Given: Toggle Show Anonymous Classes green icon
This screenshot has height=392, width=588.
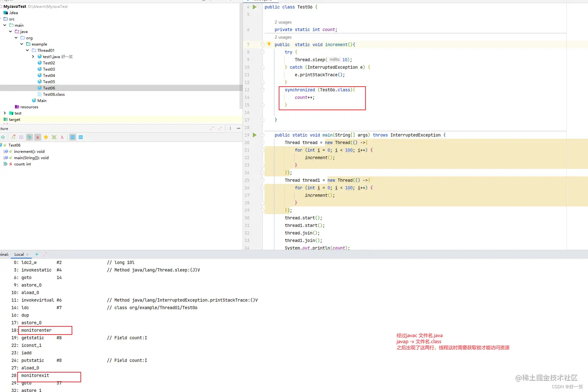Looking at the screenshot, I should (54, 137).
